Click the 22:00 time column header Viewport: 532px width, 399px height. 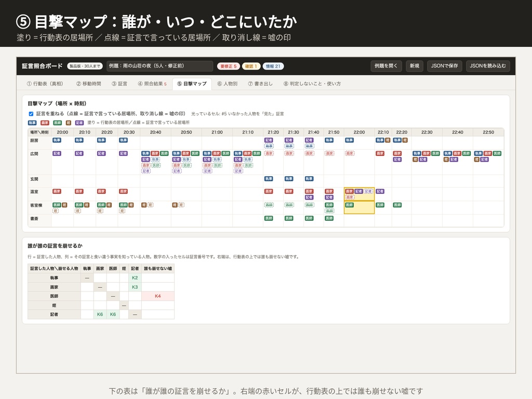pos(359,132)
